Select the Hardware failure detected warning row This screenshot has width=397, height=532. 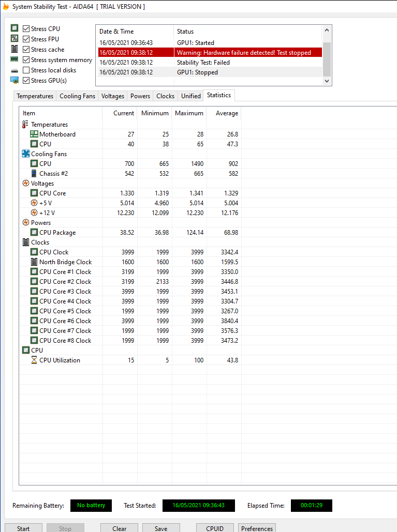click(x=210, y=53)
